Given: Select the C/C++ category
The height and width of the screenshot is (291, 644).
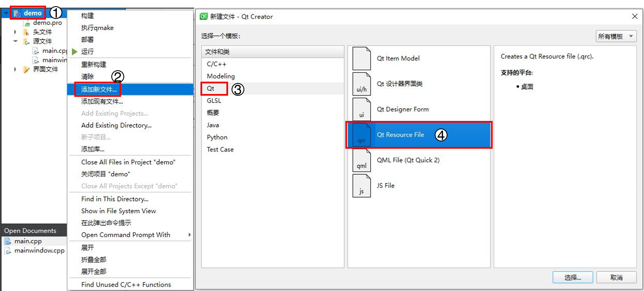Looking at the screenshot, I should coord(273,64).
